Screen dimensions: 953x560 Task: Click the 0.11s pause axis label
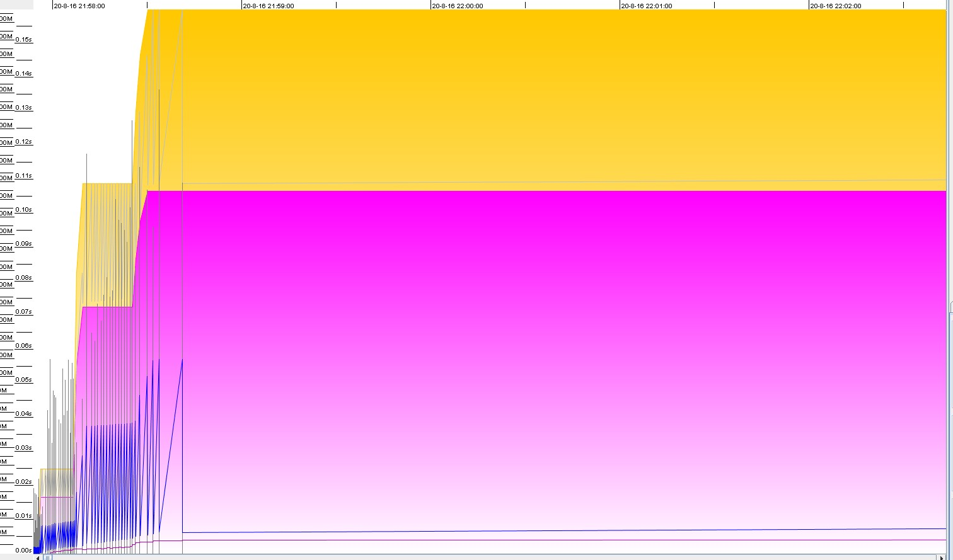[x=24, y=175]
